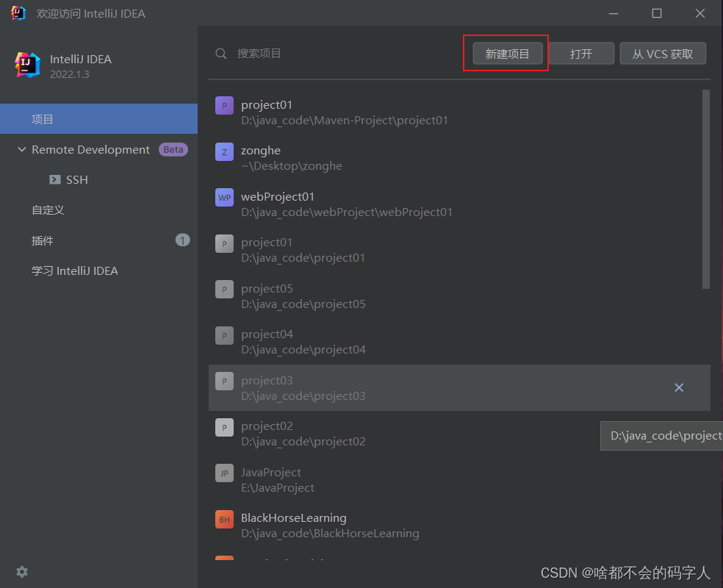Open Remote Development section

click(x=91, y=149)
